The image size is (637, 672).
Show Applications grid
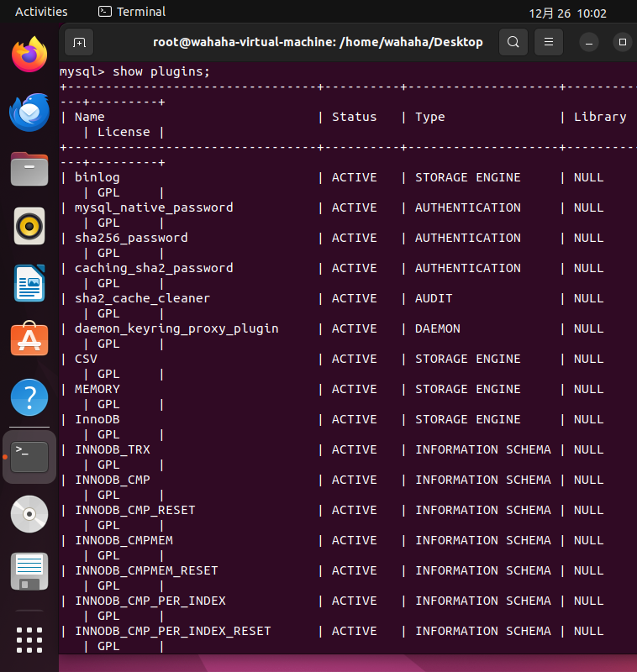click(29, 640)
